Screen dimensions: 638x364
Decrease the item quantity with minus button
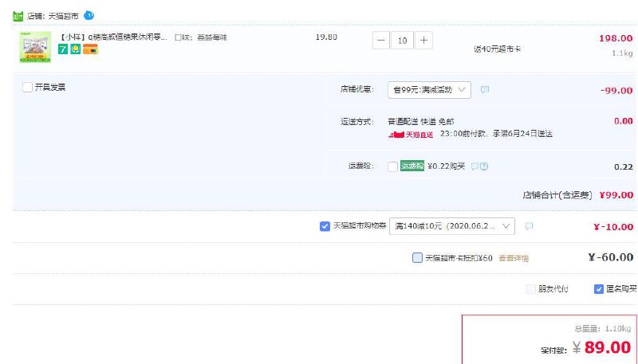381,40
